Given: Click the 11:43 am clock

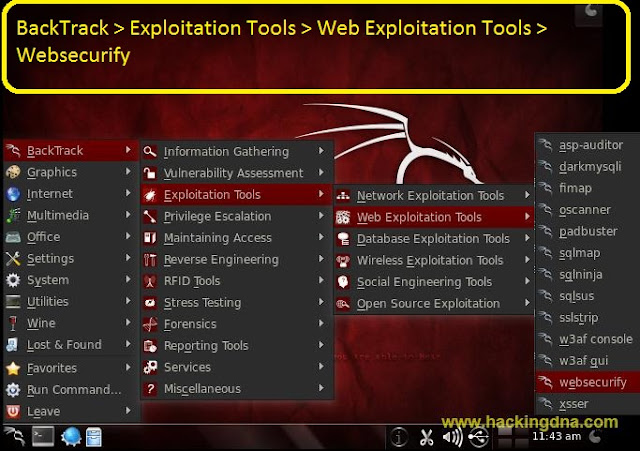Looking at the screenshot, I should 556,436.
